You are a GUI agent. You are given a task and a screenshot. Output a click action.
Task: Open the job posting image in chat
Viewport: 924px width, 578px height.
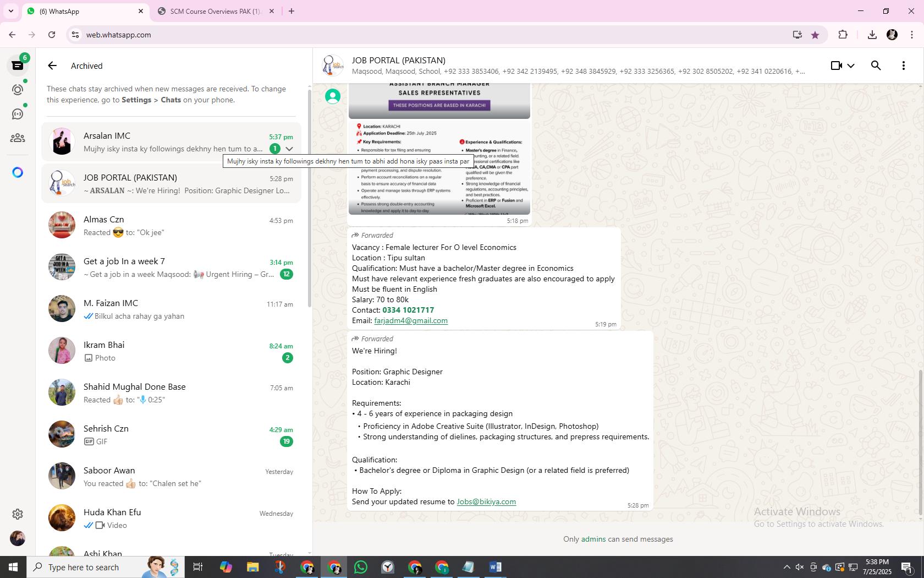pos(439,149)
